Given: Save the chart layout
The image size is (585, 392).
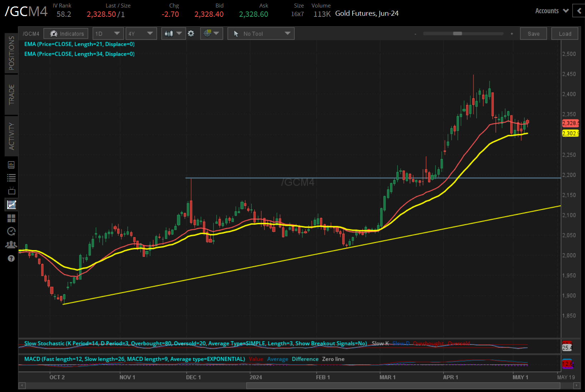Looking at the screenshot, I should [x=534, y=34].
